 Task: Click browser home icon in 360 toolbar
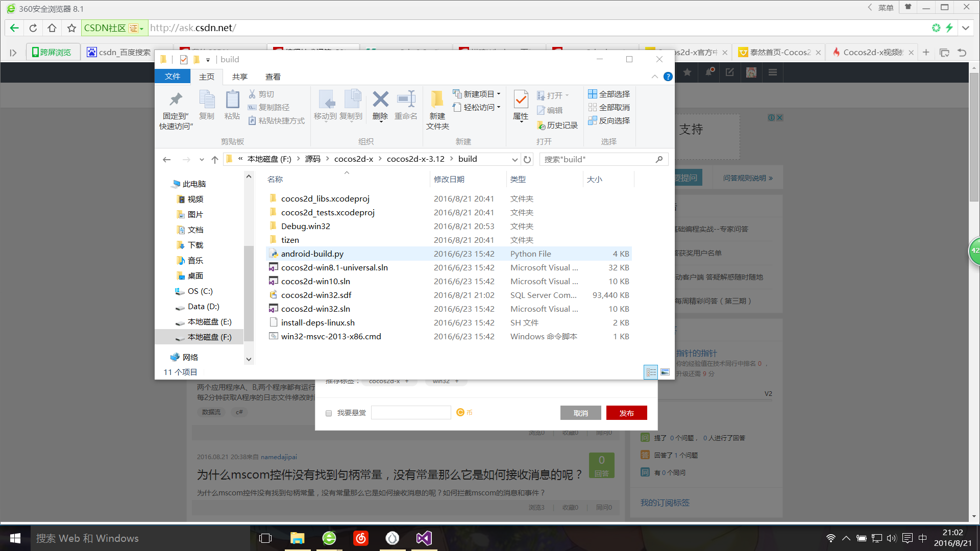[52, 28]
